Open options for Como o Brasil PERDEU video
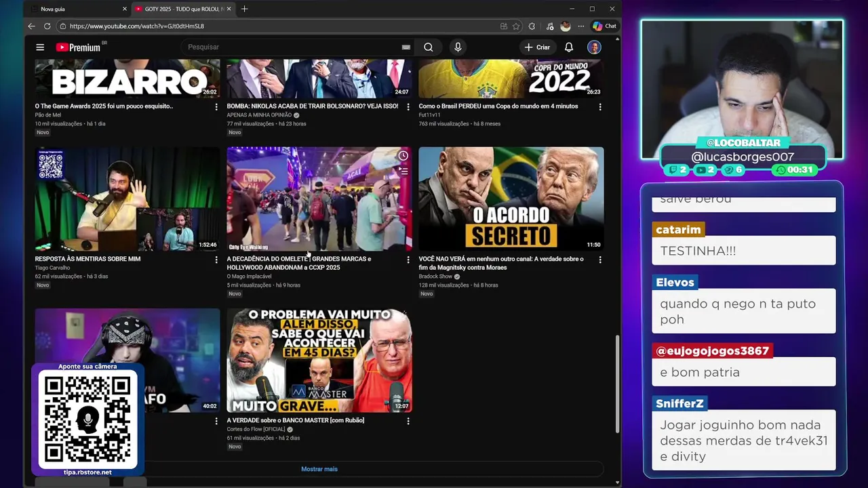This screenshot has width=868, height=488. coord(600,106)
